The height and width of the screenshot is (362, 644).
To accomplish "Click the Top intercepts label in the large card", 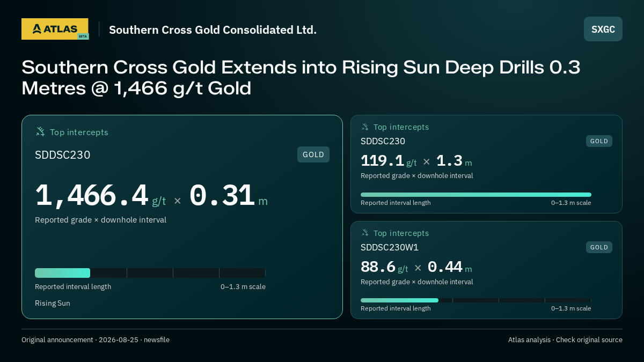I will coord(79,132).
